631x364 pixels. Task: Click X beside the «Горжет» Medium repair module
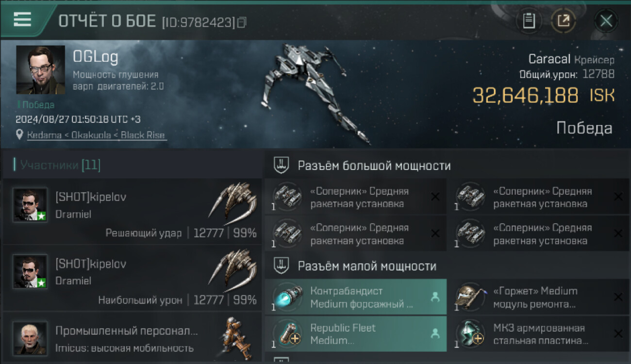tap(618, 297)
